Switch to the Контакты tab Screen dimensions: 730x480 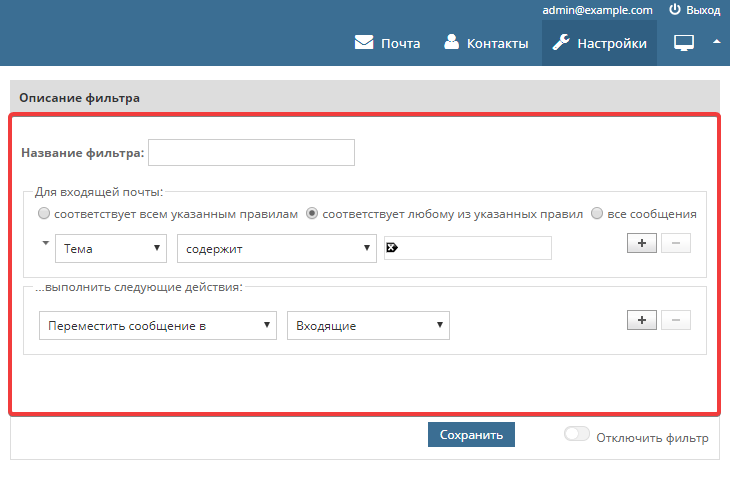[486, 43]
